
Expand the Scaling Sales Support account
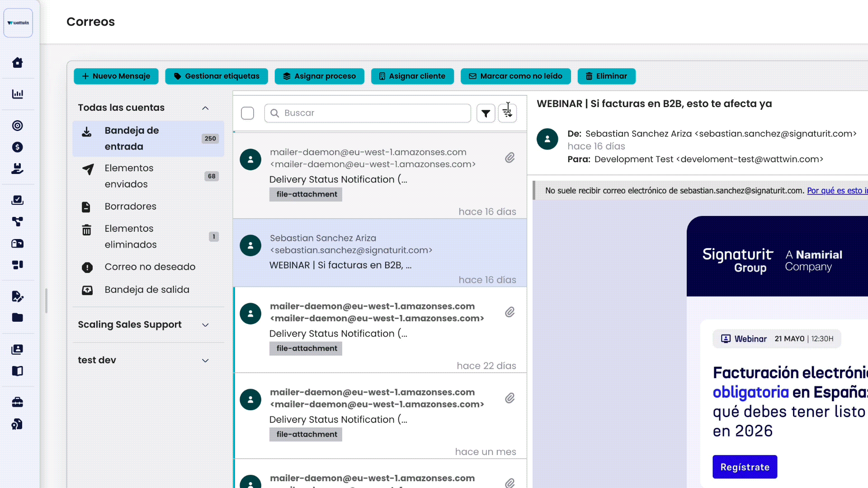pos(205,325)
